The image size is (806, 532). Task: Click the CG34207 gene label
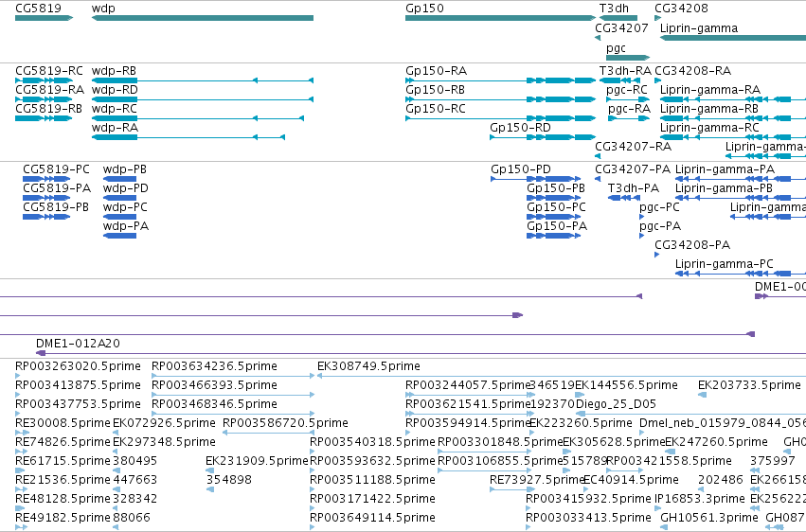[621, 28]
